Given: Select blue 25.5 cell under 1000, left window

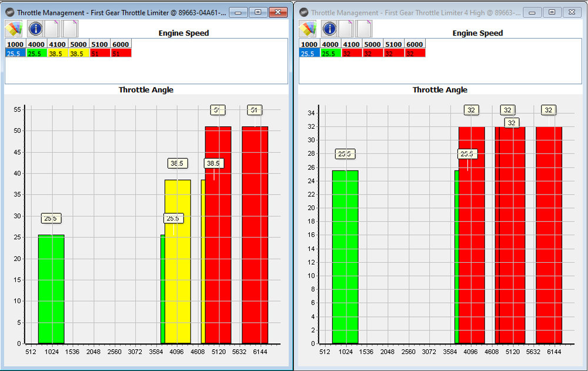Looking at the screenshot, I should coord(15,54).
